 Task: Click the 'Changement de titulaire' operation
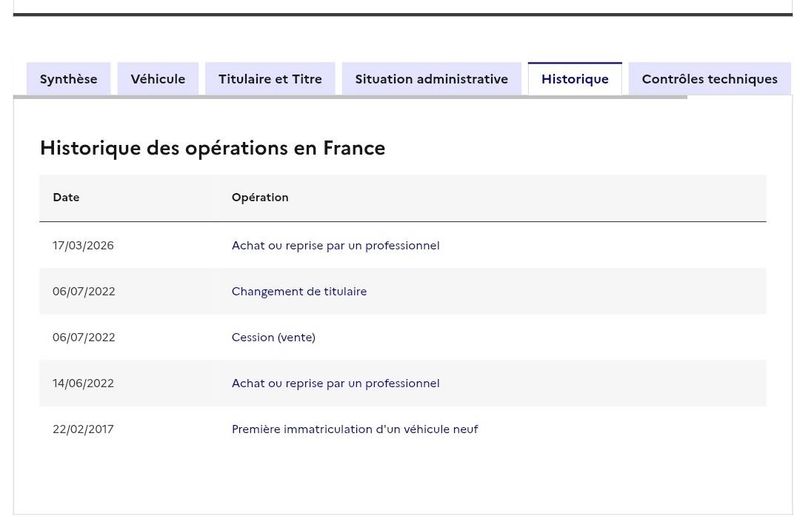[x=299, y=291]
